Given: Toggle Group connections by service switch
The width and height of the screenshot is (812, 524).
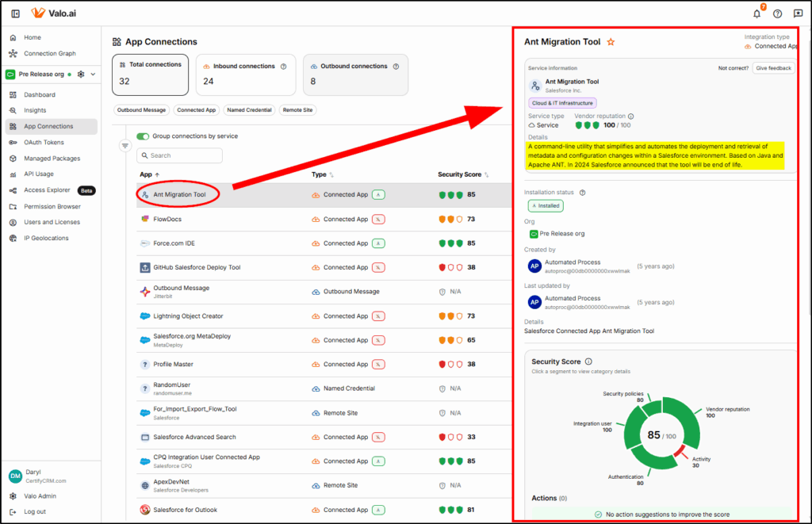Looking at the screenshot, I should tap(143, 136).
